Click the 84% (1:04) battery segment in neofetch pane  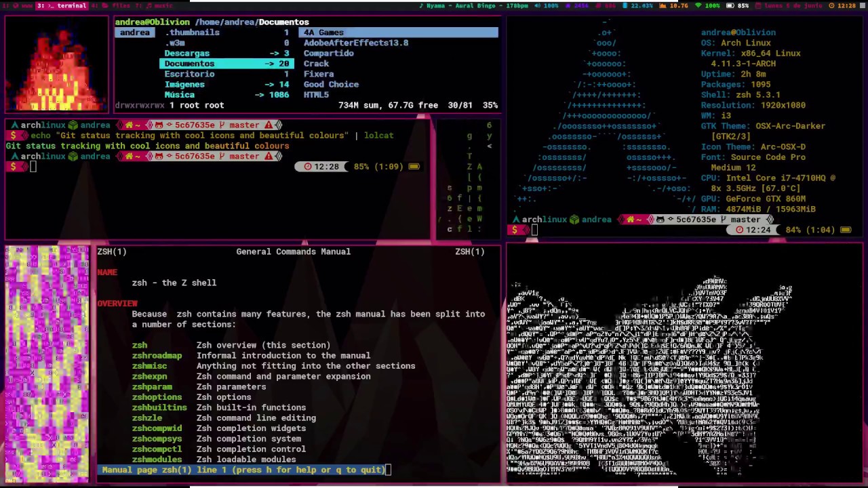[818, 230]
